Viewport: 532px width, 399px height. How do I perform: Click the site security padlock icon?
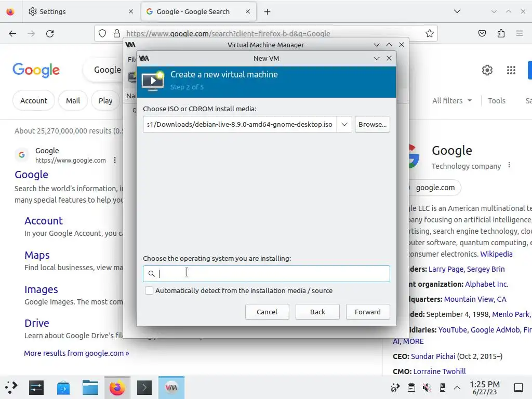click(117, 33)
